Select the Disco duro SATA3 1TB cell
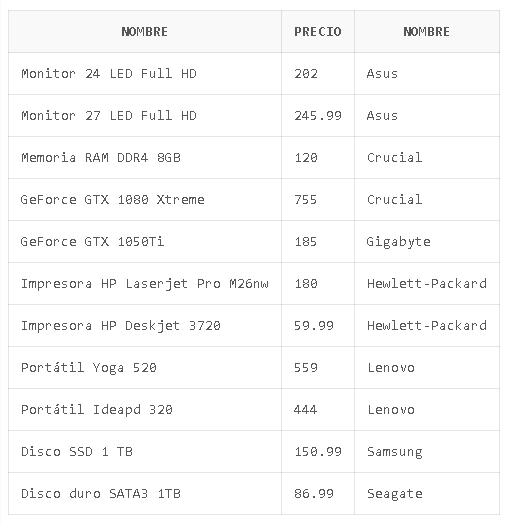The width and height of the screenshot is (515, 524). pos(145,494)
